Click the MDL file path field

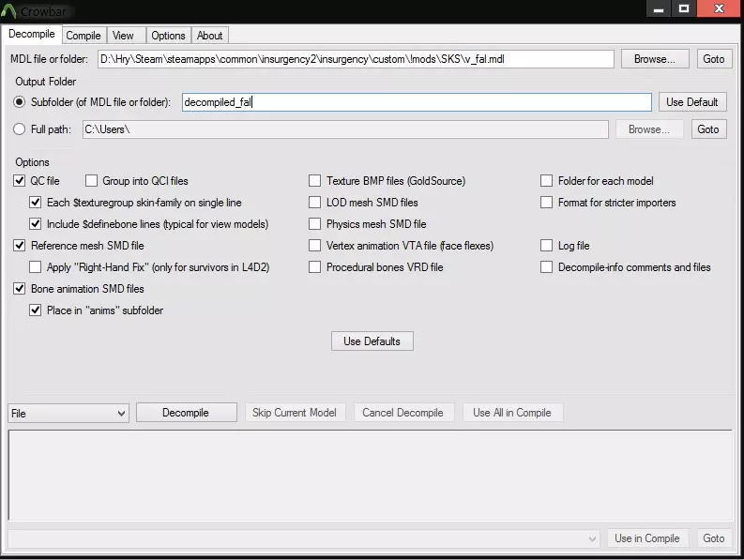pos(355,59)
